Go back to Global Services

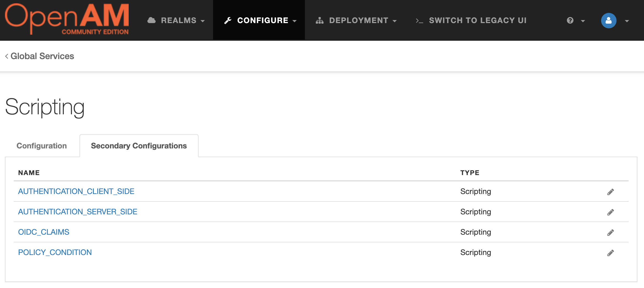(x=40, y=56)
